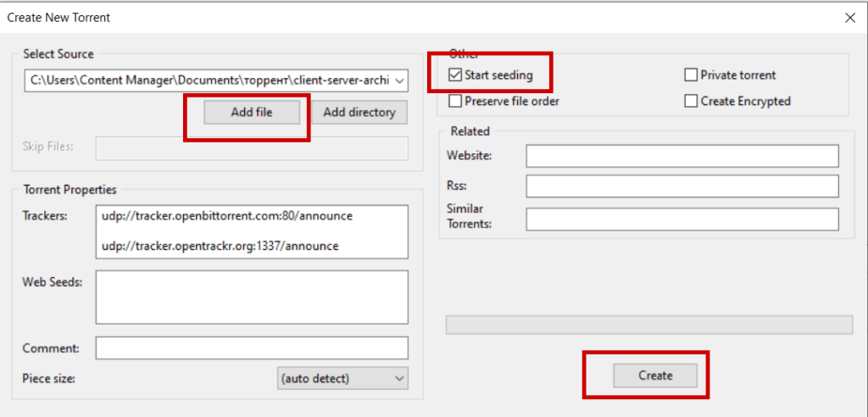Enable the Create Encrypted checkbox

point(691,101)
